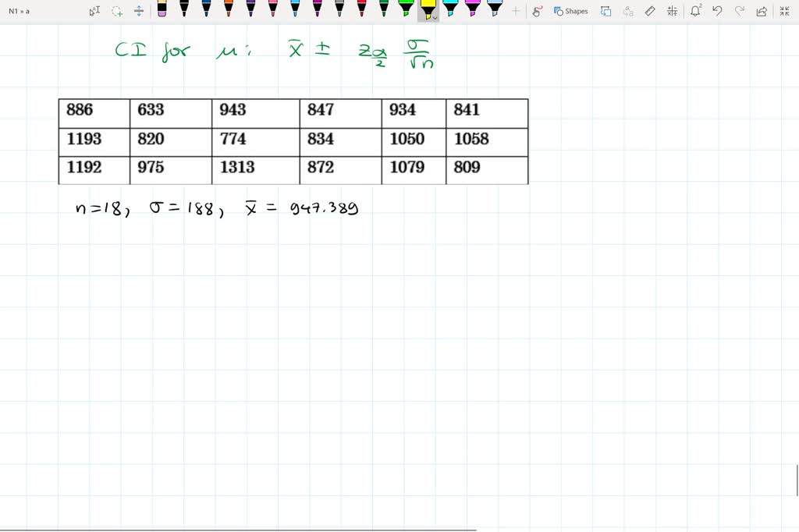Click the table cell showing 633
The width and height of the screenshot is (799, 532).
pyautogui.click(x=171, y=114)
